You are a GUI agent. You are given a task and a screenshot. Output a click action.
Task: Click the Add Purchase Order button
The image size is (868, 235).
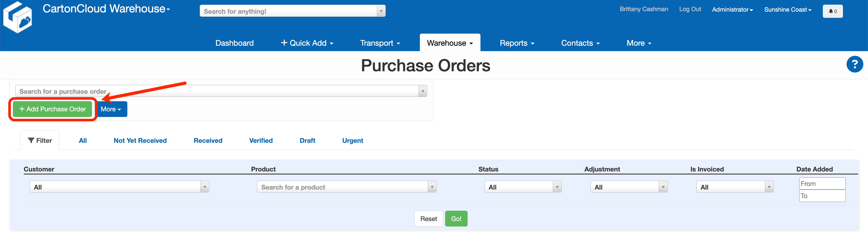52,109
